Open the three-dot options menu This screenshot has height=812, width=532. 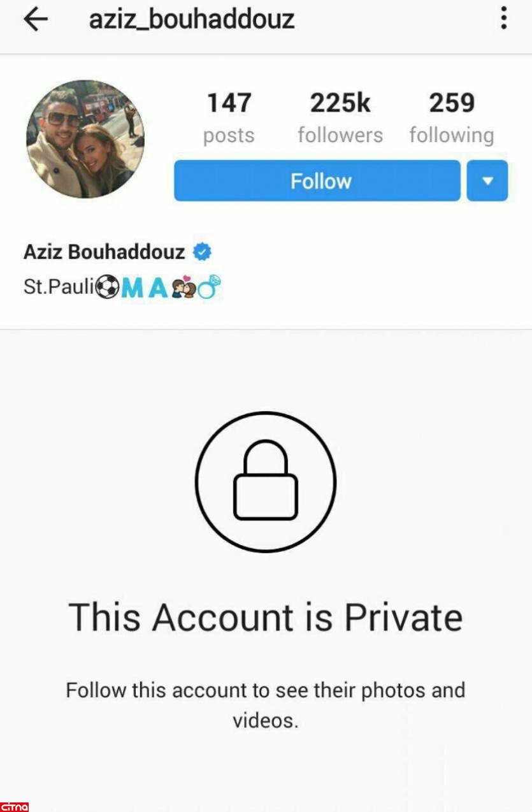503,18
